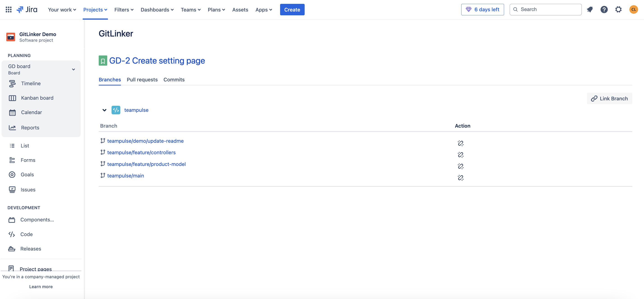Open Timeline in the sidebar
The width and height of the screenshot is (644, 299).
pos(31,83)
